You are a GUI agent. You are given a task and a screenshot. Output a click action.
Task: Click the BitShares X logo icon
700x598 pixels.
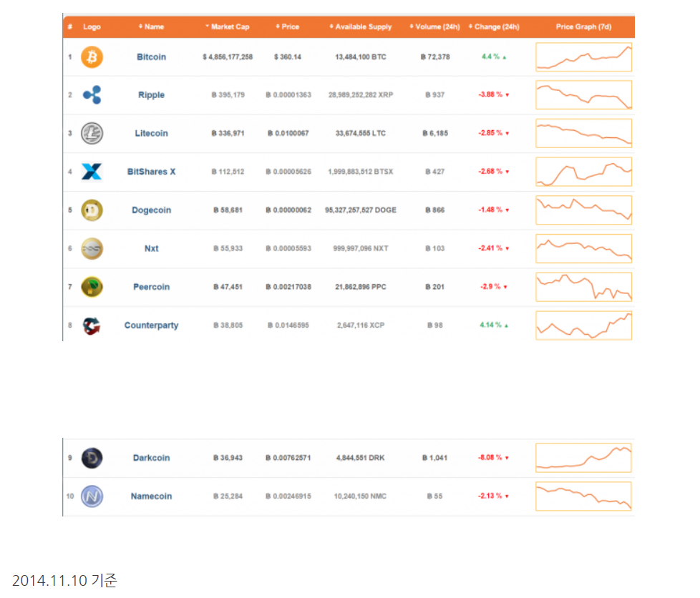coord(92,172)
